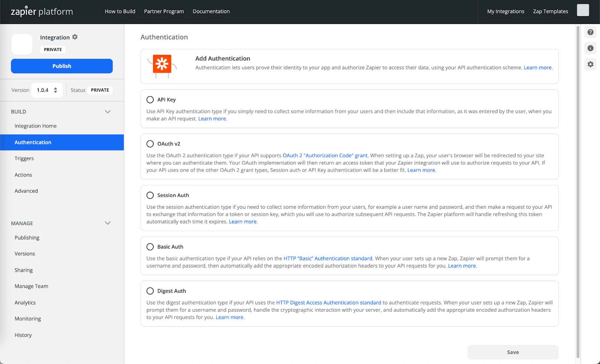Click the Zapier platform logo
The width and height of the screenshot is (600, 364).
click(42, 12)
